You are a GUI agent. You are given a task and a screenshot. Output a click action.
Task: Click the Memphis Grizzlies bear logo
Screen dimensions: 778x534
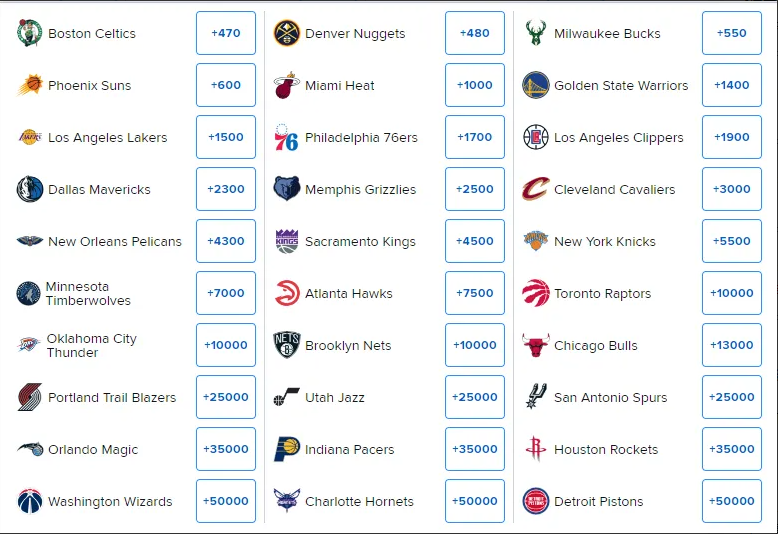(x=287, y=189)
